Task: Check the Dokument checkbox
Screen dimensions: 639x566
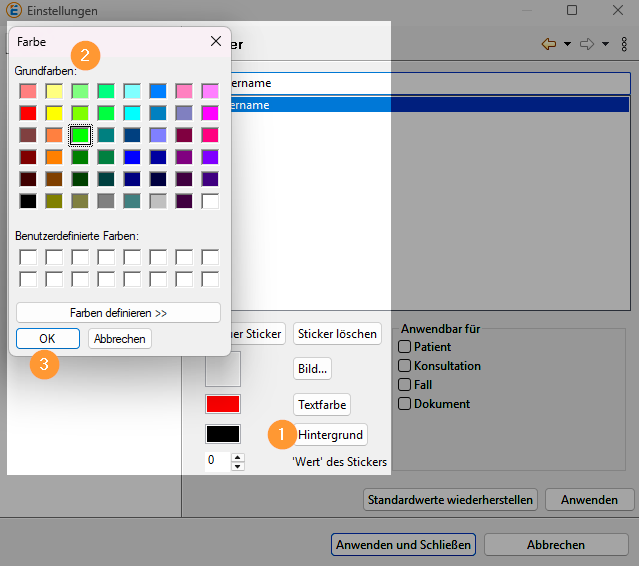Action: click(405, 404)
